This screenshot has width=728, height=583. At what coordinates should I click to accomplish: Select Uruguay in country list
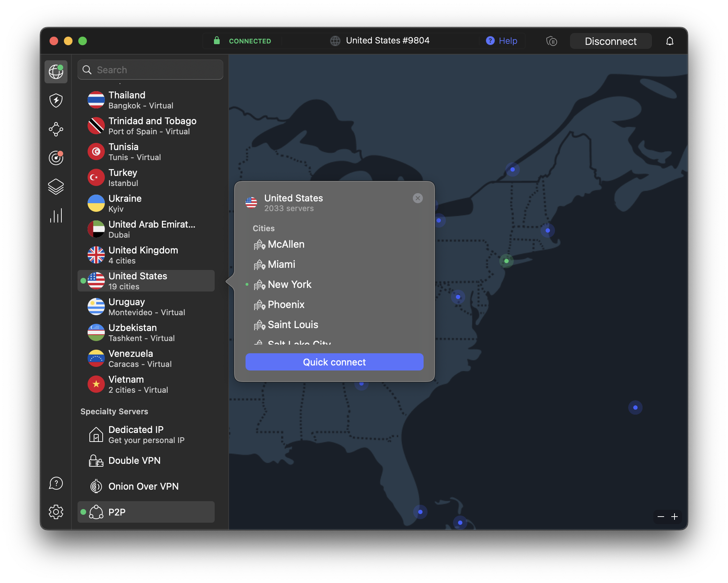tap(146, 307)
